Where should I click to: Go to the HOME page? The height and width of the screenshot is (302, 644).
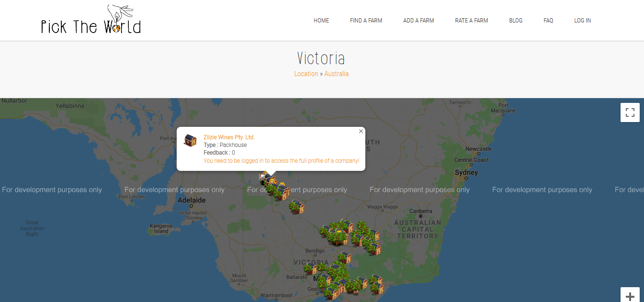(321, 21)
